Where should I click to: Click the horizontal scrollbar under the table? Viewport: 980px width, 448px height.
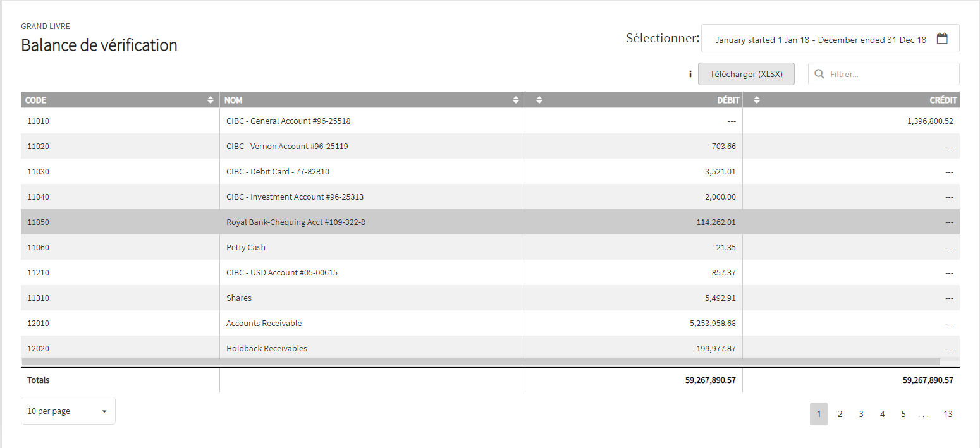[x=481, y=361]
